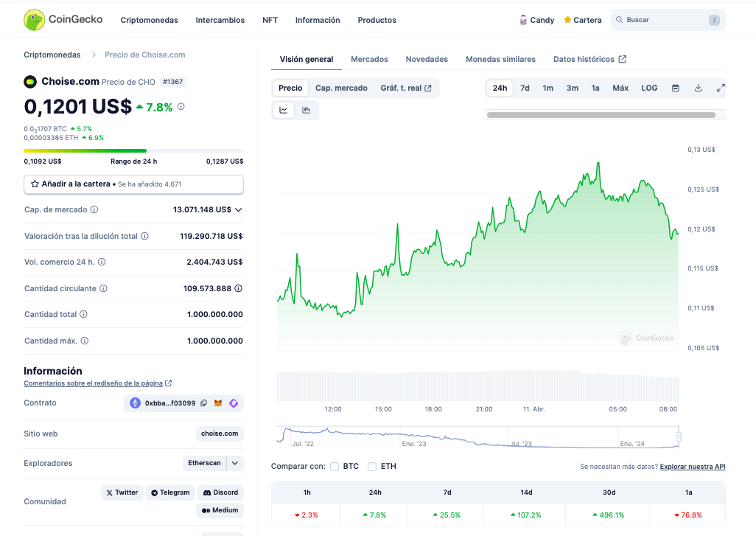The height and width of the screenshot is (536, 756).
Task: Open Comentarios sobre el rediseño link
Action: point(98,383)
